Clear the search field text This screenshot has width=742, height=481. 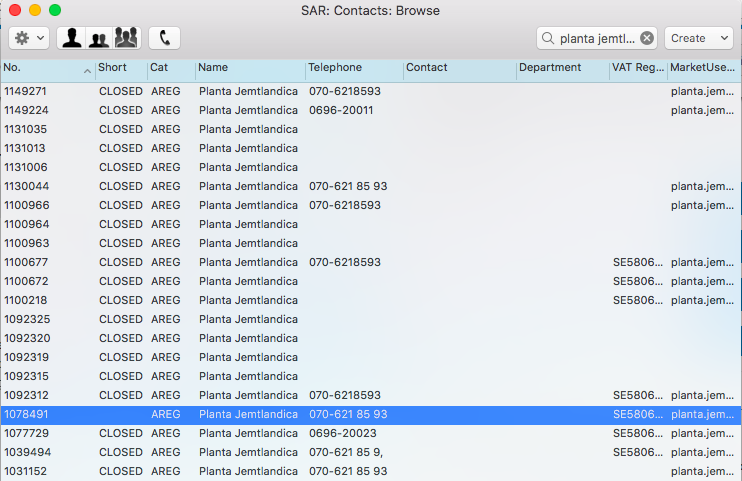click(x=647, y=38)
